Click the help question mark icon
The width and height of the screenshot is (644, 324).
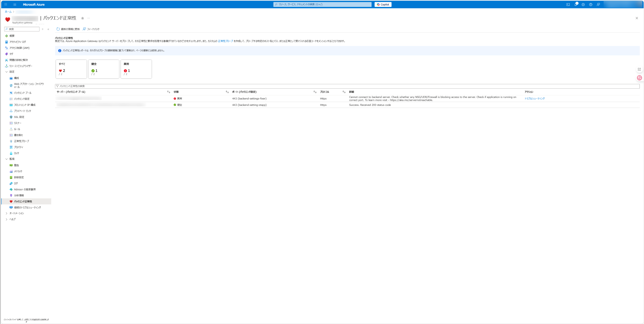tap(590, 4)
